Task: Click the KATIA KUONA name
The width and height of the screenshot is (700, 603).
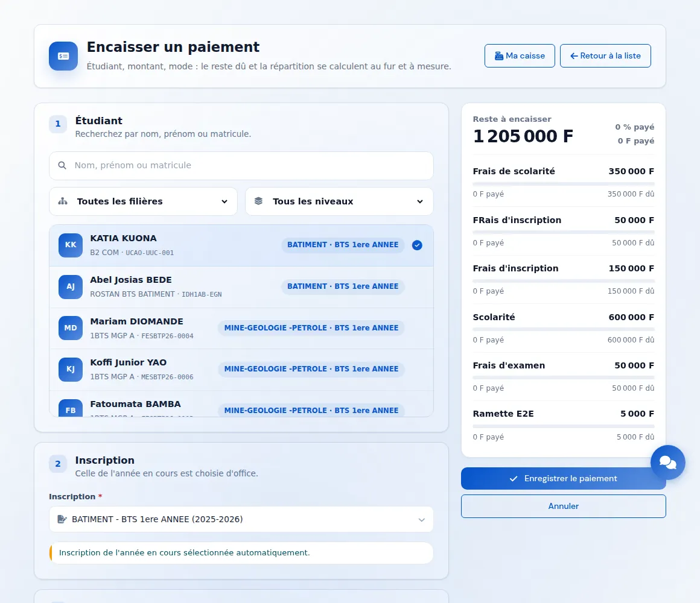Action: (x=123, y=238)
